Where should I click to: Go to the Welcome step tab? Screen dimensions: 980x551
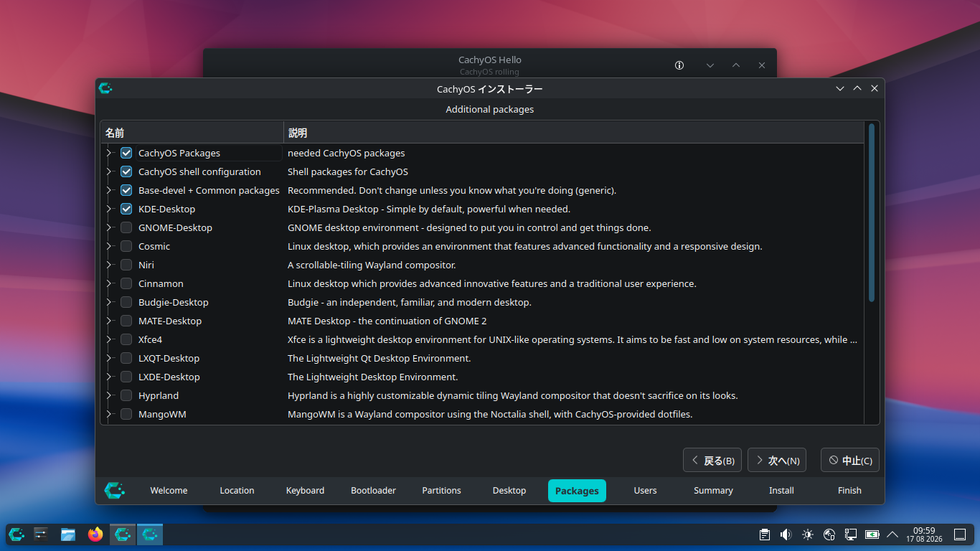(169, 491)
